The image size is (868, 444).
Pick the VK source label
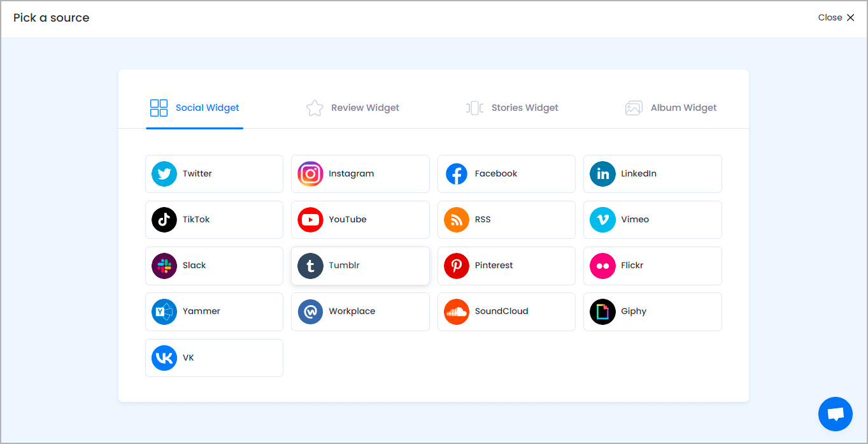[189, 358]
